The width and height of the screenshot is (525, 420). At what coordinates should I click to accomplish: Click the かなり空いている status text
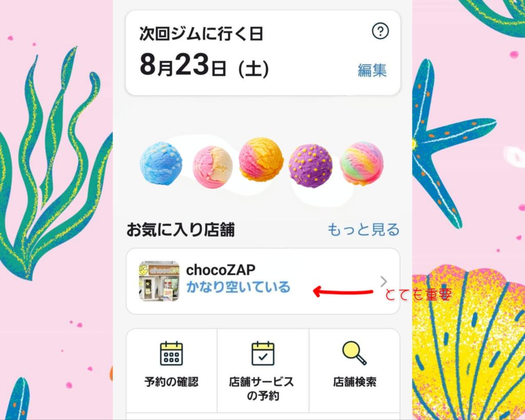pos(238,287)
